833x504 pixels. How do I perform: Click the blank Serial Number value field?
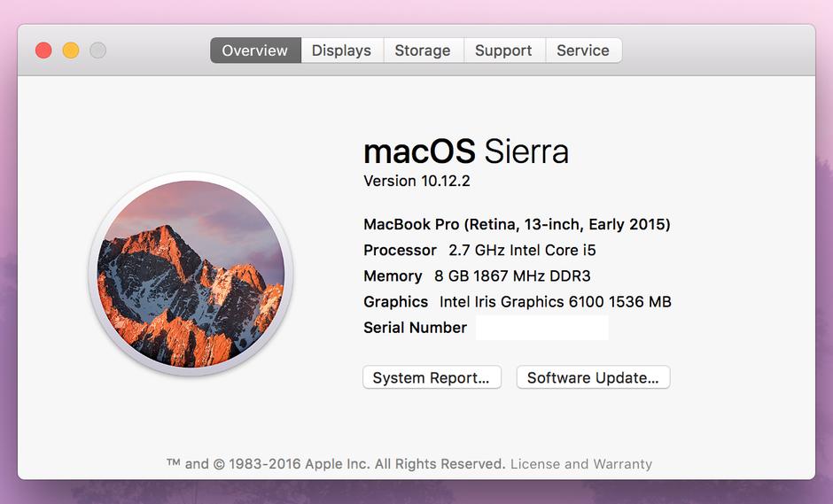[541, 328]
